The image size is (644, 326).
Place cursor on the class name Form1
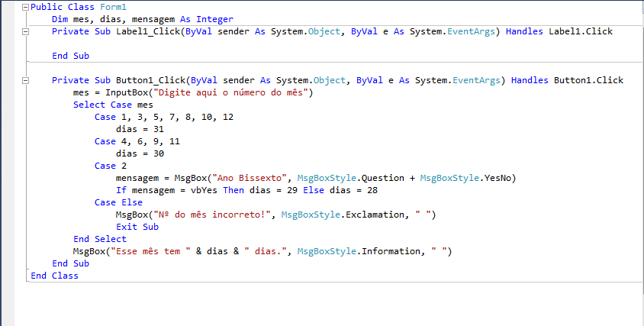[114, 7]
